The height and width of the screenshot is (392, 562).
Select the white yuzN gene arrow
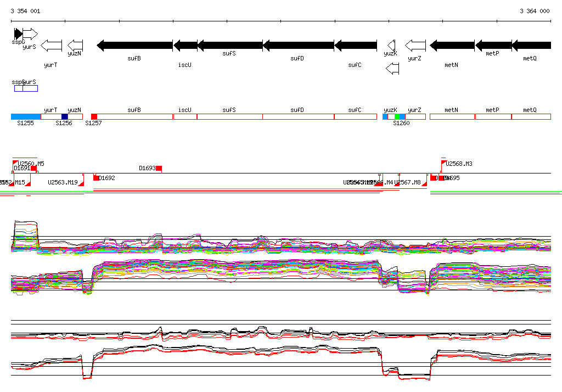pyautogui.click(x=75, y=46)
